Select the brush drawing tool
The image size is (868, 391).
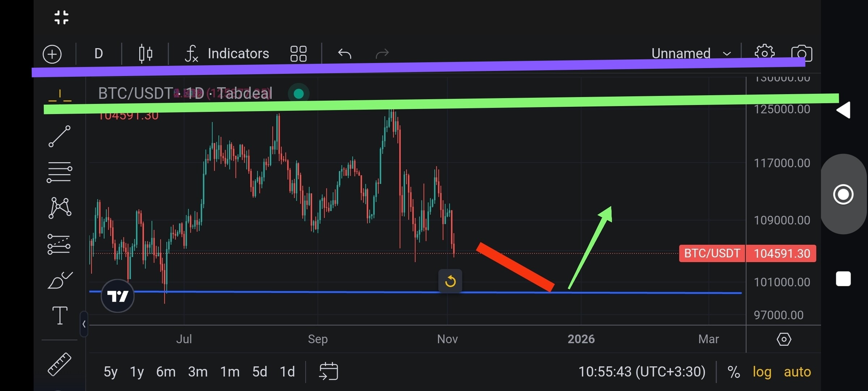pos(60,280)
